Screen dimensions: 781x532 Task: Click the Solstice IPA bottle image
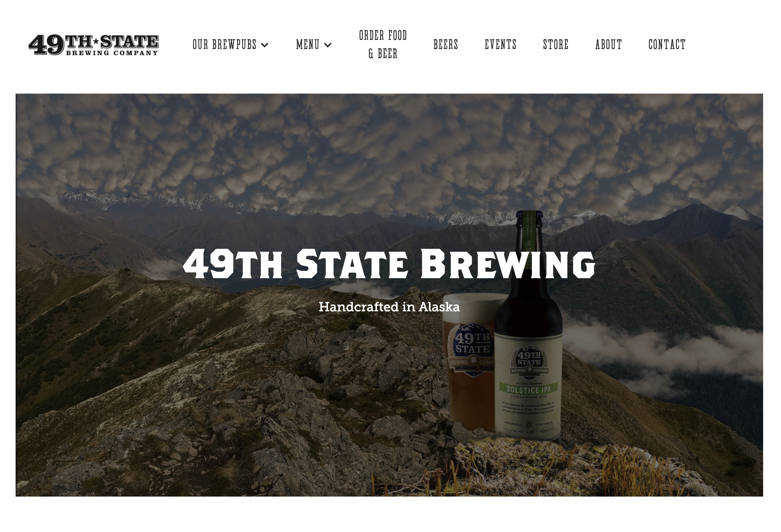528,325
